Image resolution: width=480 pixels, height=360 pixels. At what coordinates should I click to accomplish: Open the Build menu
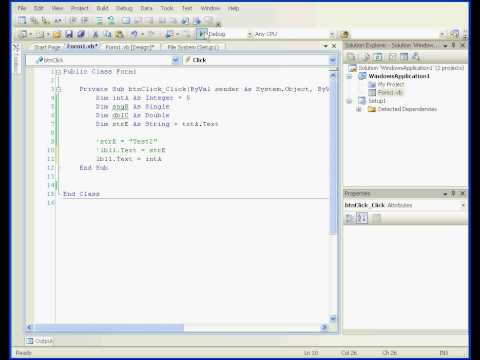point(102,8)
